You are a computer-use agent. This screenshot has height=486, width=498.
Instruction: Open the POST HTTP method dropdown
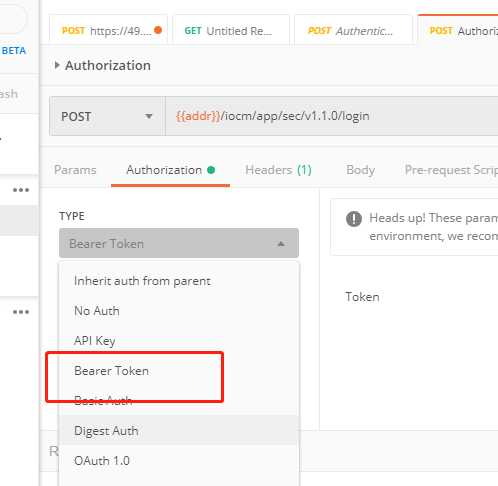(107, 116)
